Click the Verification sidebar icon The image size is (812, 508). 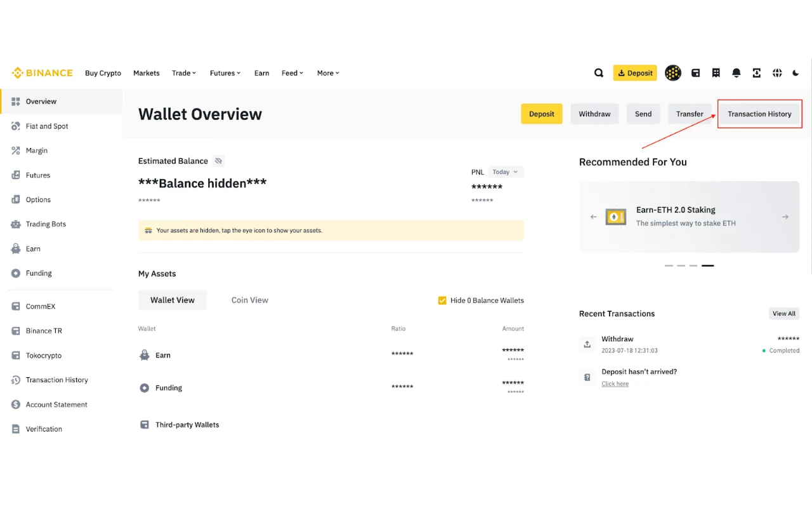point(16,429)
